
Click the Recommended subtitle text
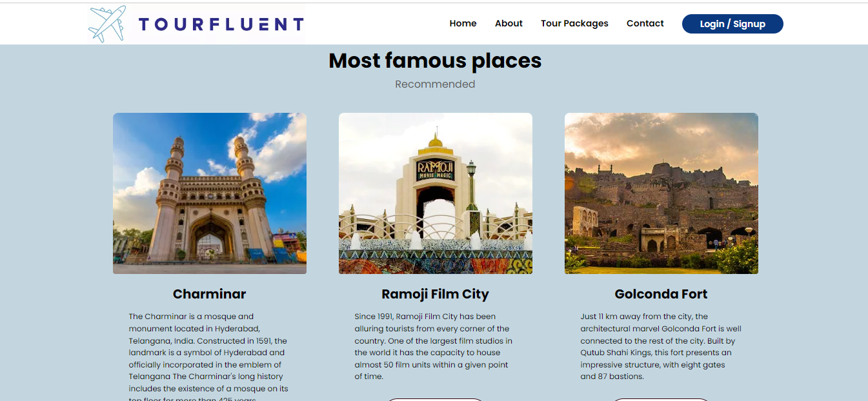[x=435, y=84]
